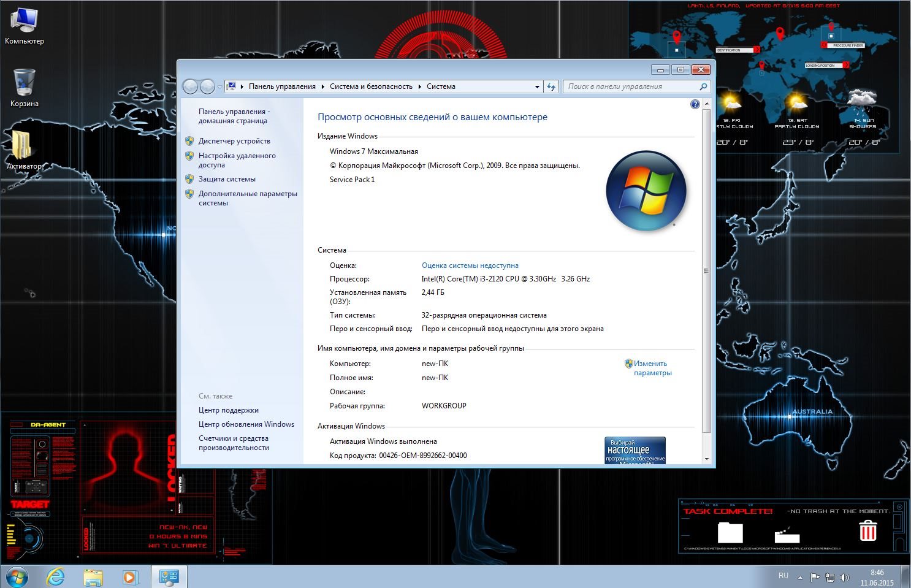Show hidden tray icons arrow

(x=799, y=577)
